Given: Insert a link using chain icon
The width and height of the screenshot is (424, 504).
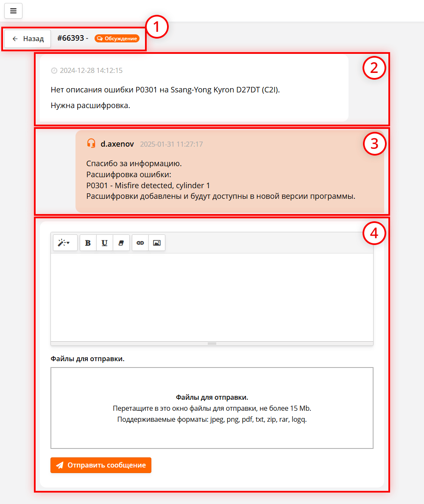Looking at the screenshot, I should [x=140, y=243].
